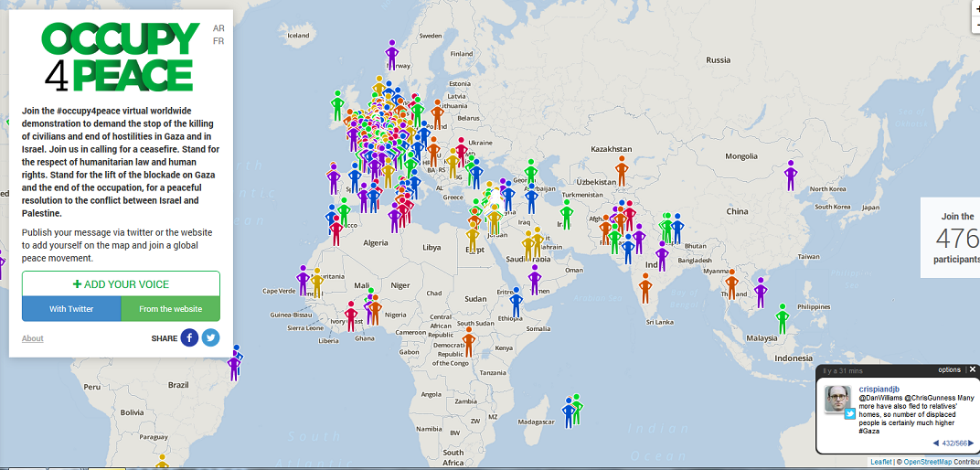Open Leaflet attribution link
The width and height of the screenshot is (980, 470).
[x=880, y=462]
